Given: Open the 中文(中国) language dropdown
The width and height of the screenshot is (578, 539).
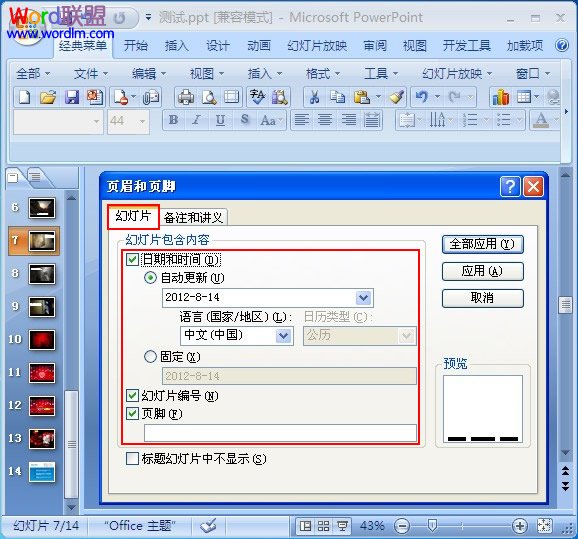Looking at the screenshot, I should click(283, 335).
